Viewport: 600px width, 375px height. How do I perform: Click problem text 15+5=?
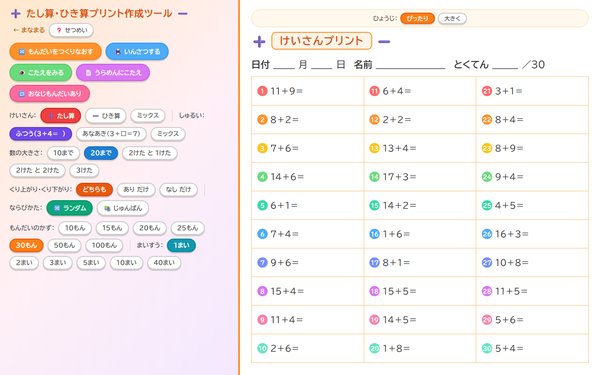[399, 291]
